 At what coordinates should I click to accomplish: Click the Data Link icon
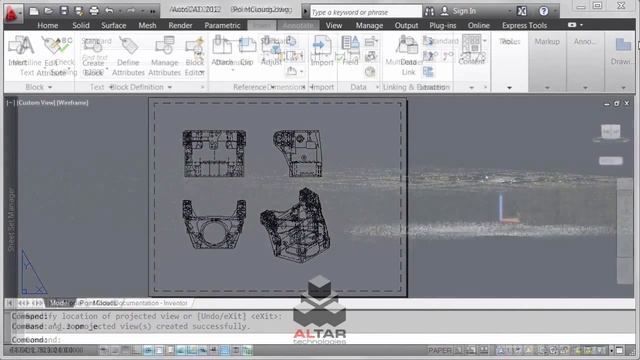408,56
